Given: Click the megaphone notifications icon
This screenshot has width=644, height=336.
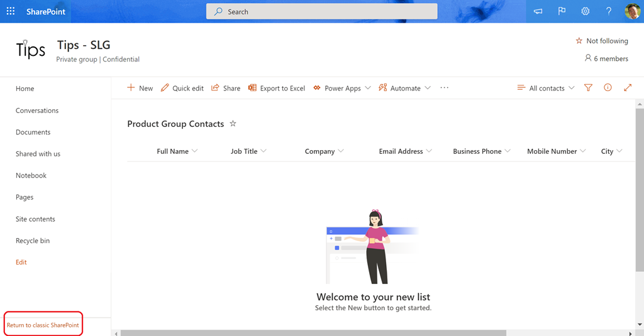Looking at the screenshot, I should (538, 11).
